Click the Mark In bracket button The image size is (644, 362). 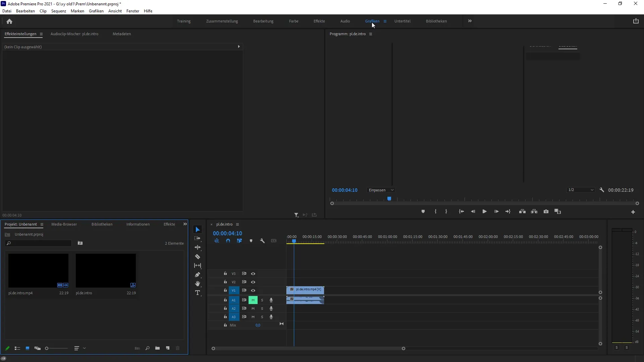click(435, 212)
